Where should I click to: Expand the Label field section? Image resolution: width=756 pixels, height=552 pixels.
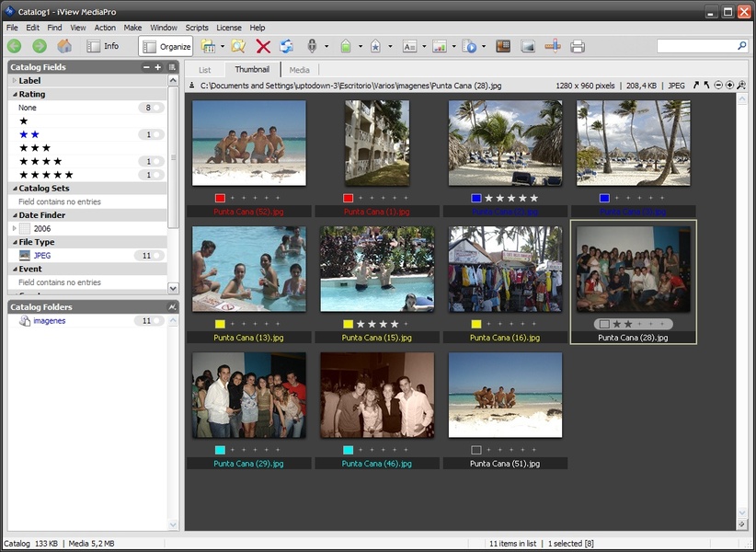click(15, 81)
